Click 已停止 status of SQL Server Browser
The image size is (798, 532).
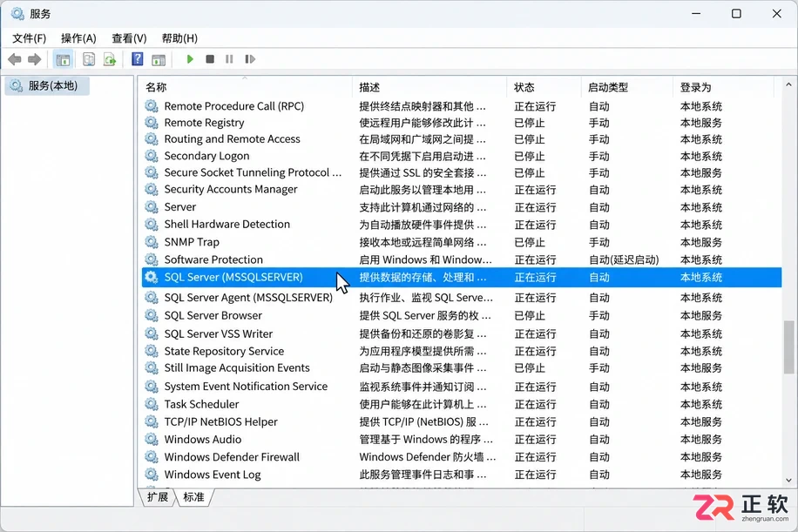[530, 316]
